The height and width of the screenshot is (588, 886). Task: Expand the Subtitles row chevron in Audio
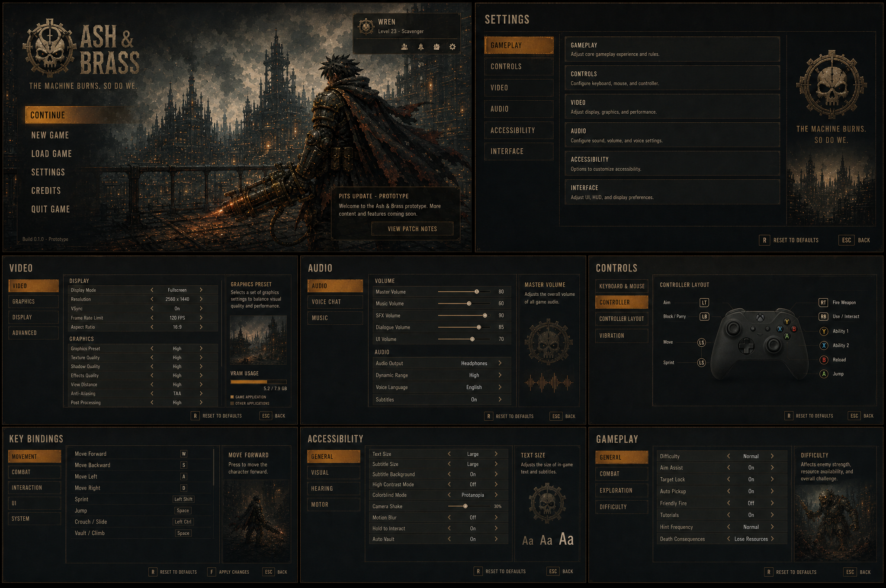(x=500, y=399)
